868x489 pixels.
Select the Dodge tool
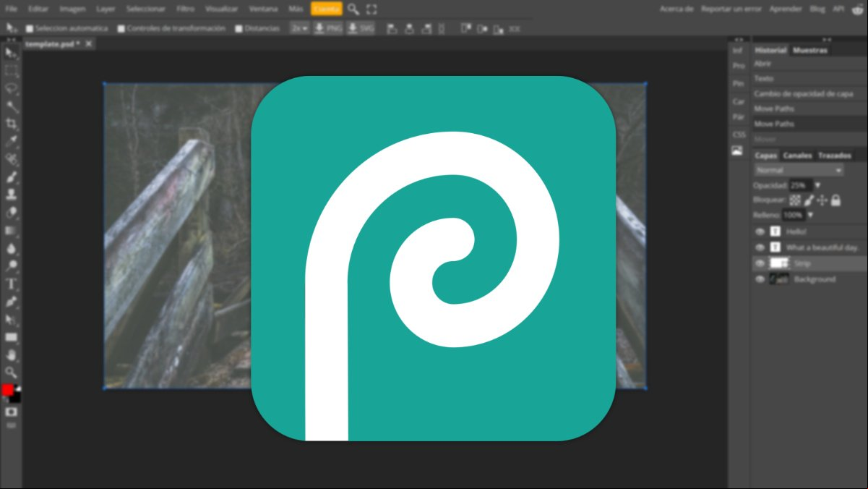click(12, 266)
